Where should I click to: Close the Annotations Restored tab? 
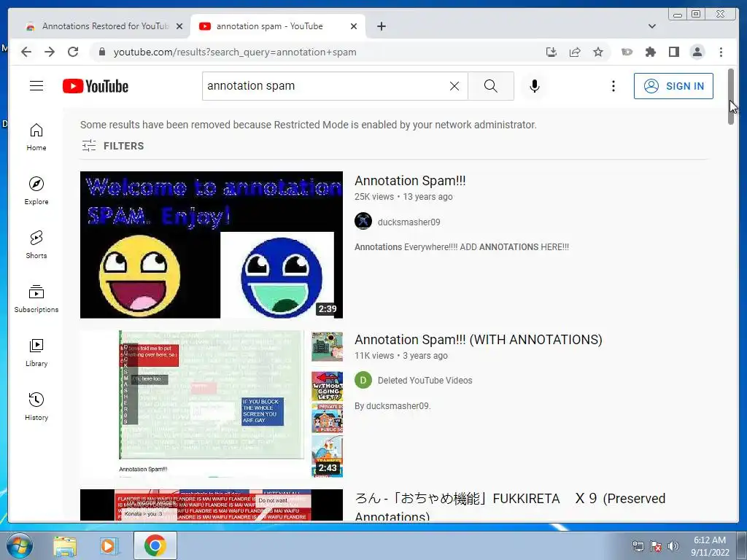179,26
